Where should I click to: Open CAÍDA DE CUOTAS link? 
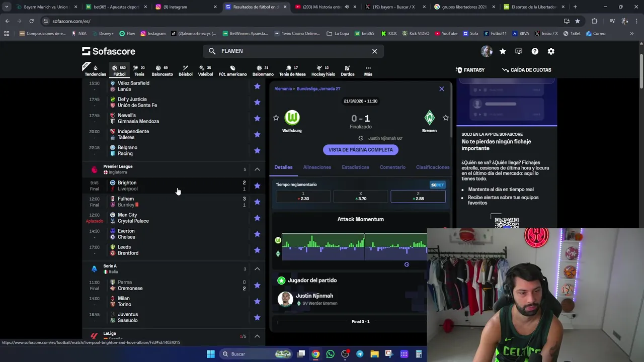527,70
